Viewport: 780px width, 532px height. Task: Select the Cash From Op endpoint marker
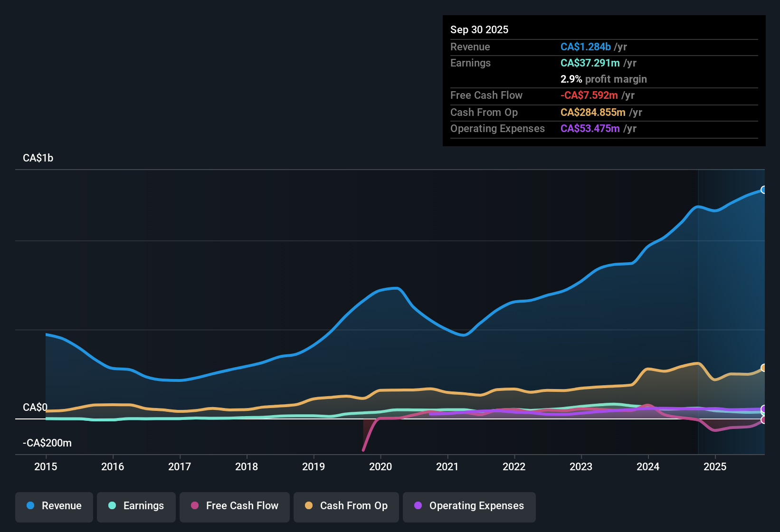pyautogui.click(x=764, y=367)
